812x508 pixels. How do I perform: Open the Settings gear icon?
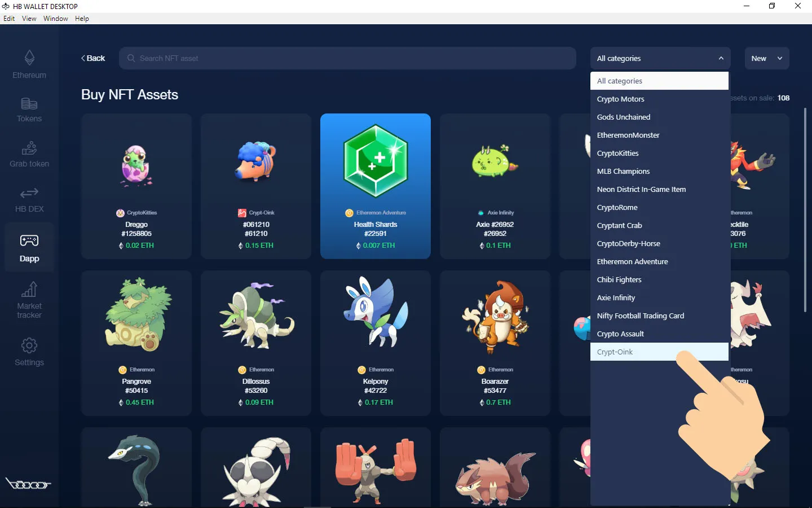29,345
